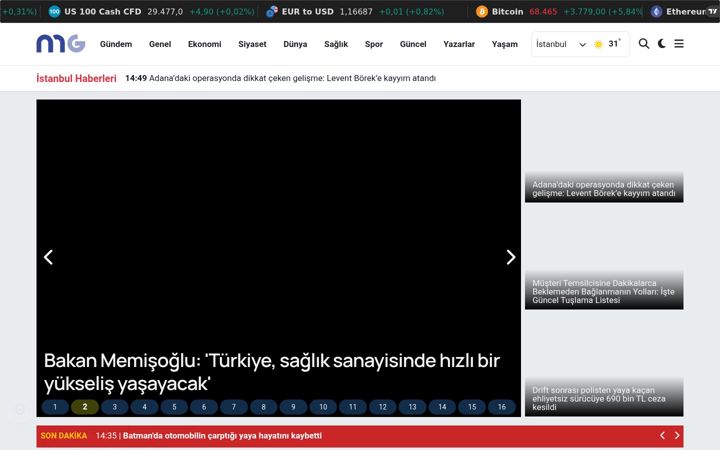This screenshot has height=450, width=720.
Task: Click the İstanbul Haberleri label
Action: (x=76, y=79)
